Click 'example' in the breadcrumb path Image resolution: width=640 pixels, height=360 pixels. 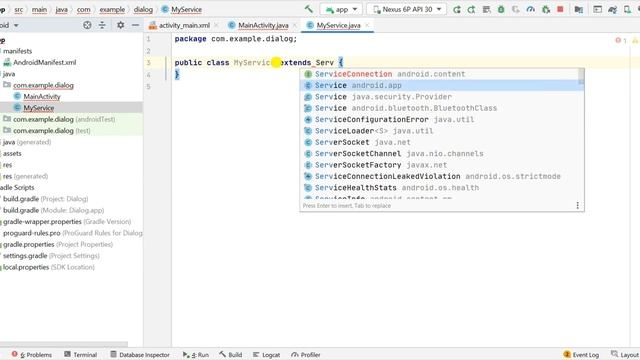(x=112, y=9)
